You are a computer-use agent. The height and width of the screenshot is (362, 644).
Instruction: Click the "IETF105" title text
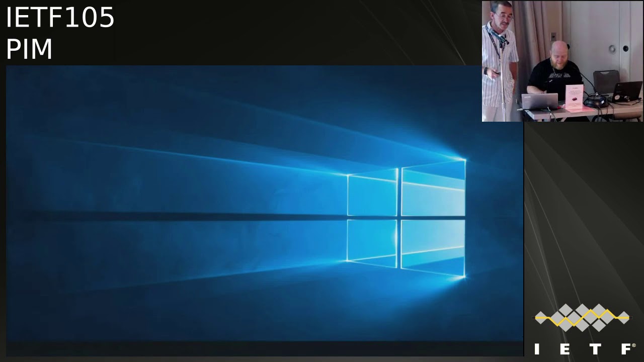pos(60,18)
